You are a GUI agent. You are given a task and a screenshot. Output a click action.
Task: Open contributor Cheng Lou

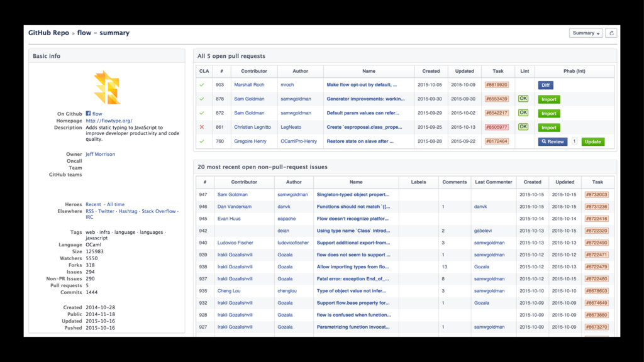click(x=229, y=291)
